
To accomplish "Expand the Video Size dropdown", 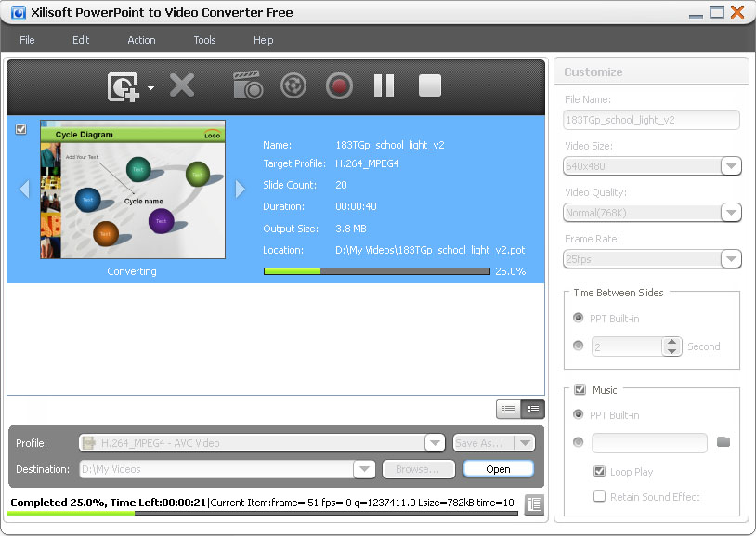I will [731, 166].
